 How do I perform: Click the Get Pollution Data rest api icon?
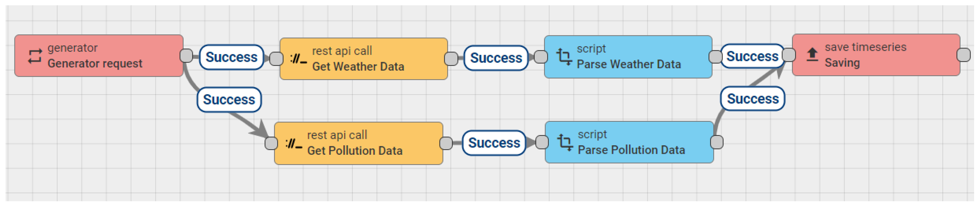293,144
